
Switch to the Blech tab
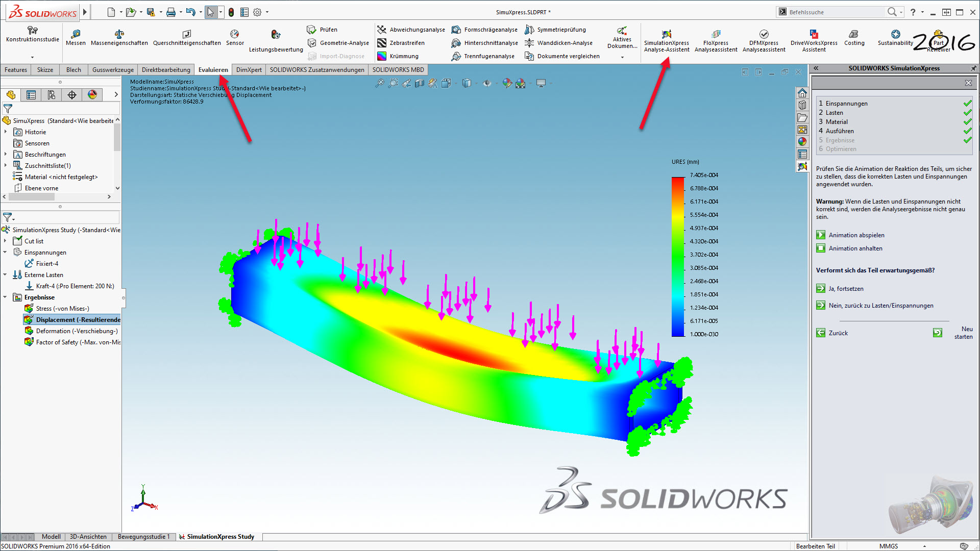click(x=73, y=70)
